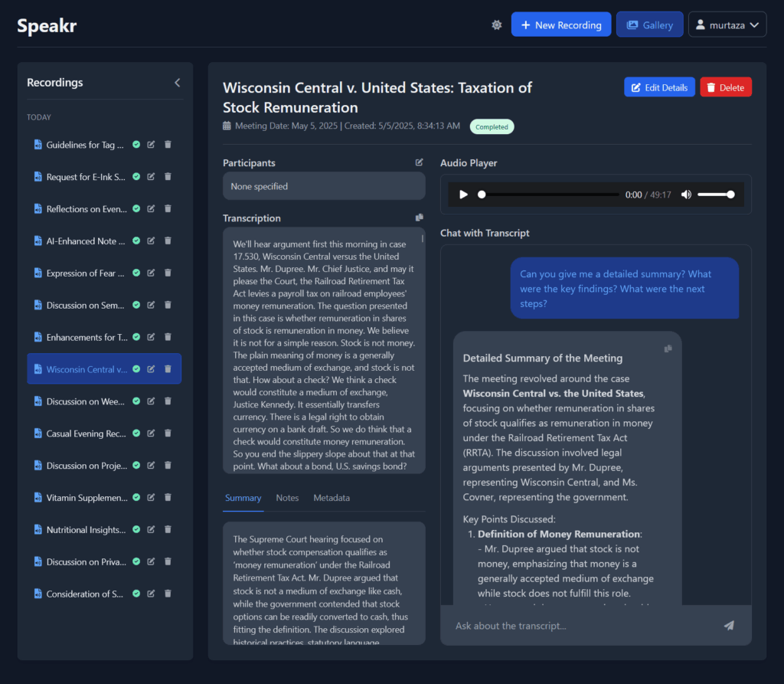Open the Discussion on Privacy recording
Screen dimensions: 784x684
(85, 562)
